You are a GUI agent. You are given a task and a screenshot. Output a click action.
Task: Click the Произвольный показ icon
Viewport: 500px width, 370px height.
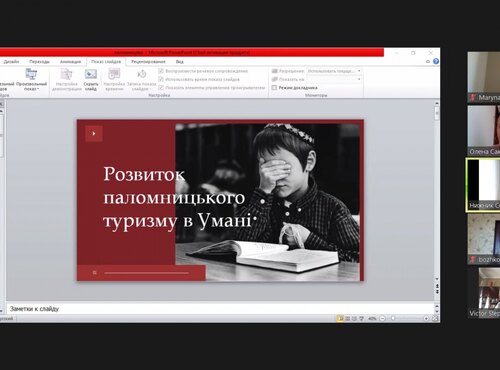[31, 74]
